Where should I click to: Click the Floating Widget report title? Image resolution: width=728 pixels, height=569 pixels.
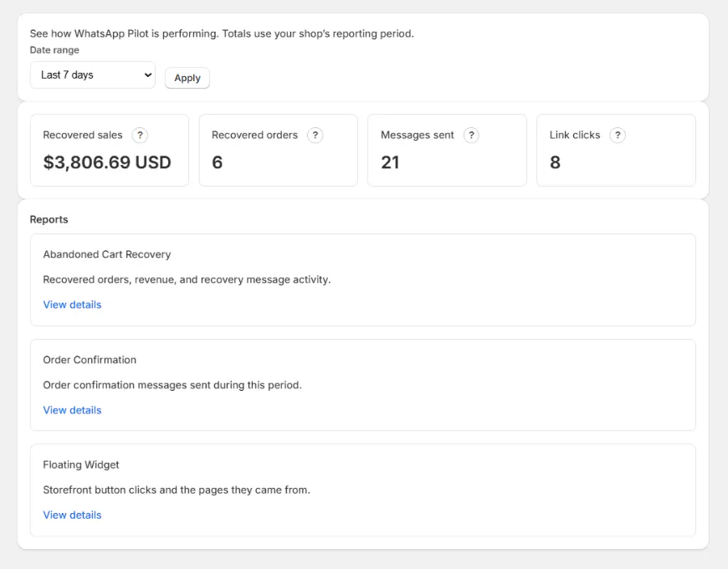[x=81, y=464]
